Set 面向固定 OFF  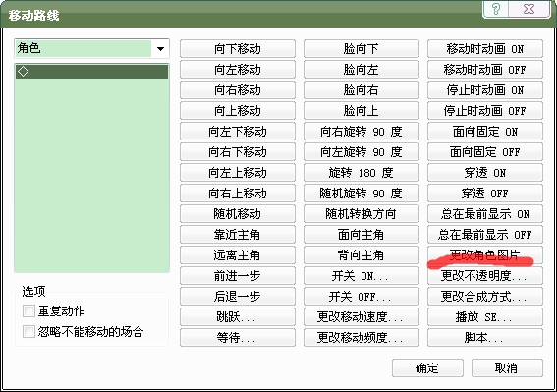coord(485,151)
